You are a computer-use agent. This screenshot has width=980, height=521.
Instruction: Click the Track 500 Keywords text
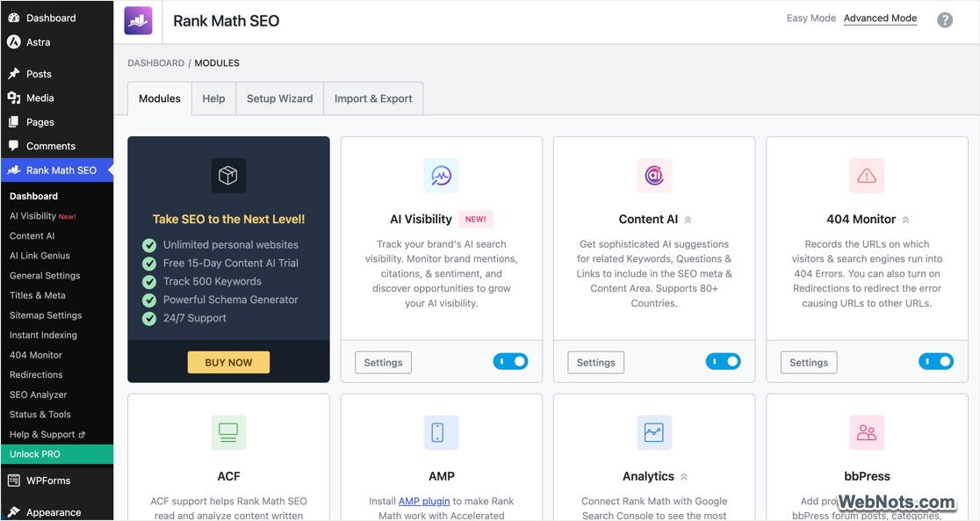(x=213, y=281)
